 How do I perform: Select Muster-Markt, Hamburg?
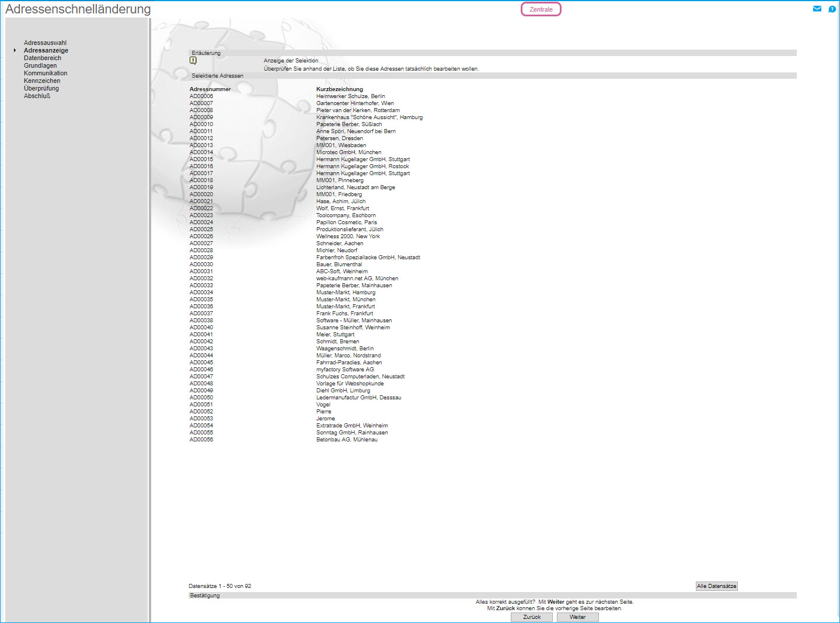coord(346,293)
